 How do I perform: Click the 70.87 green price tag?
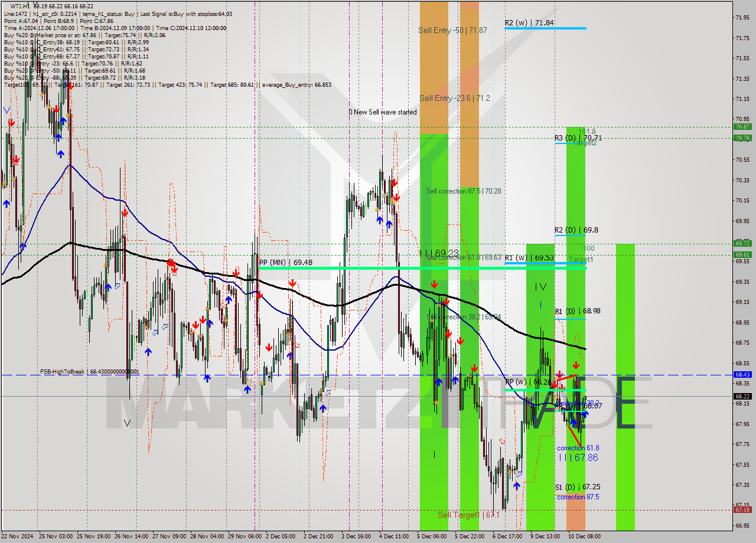point(742,127)
